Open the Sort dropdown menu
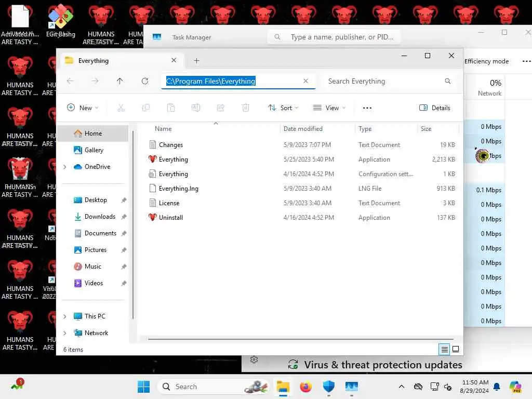Viewport: 532px width, 399px height. coord(283,108)
